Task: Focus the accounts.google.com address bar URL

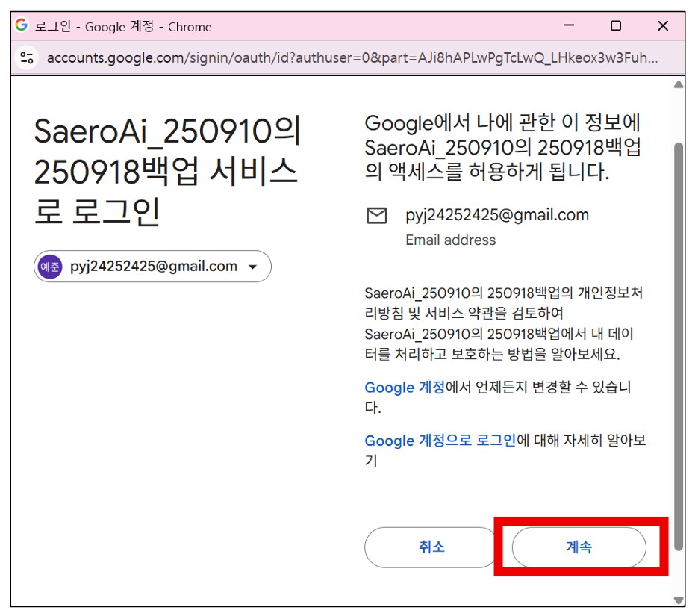Action: 352,57
